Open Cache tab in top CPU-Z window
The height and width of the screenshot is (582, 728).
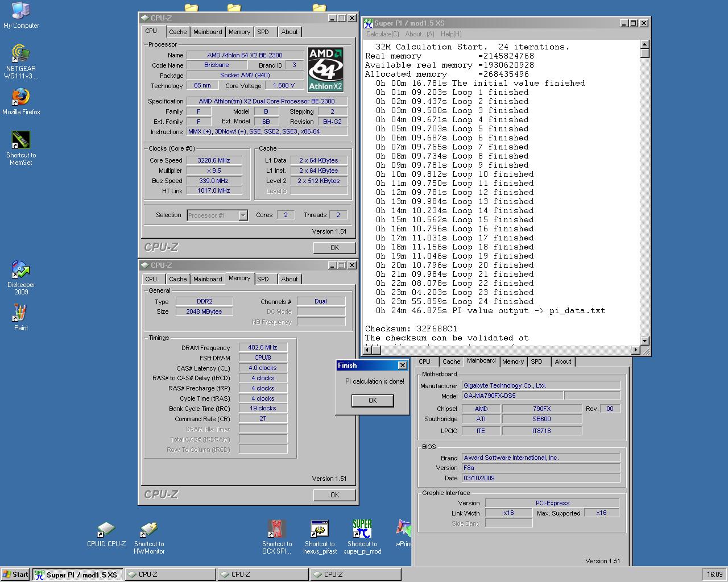tap(177, 32)
